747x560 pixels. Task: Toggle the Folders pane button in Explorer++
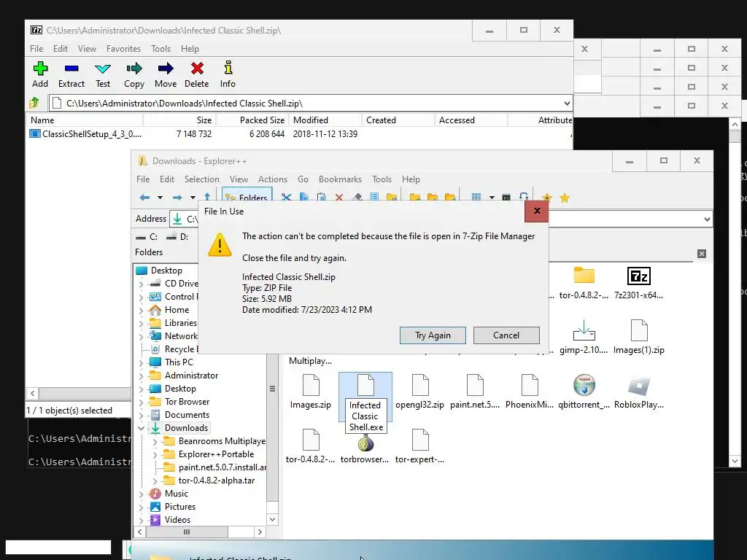(x=247, y=197)
